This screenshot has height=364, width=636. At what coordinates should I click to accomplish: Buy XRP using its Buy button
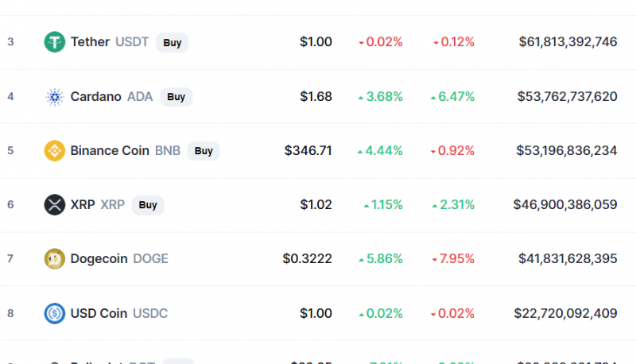[148, 205]
